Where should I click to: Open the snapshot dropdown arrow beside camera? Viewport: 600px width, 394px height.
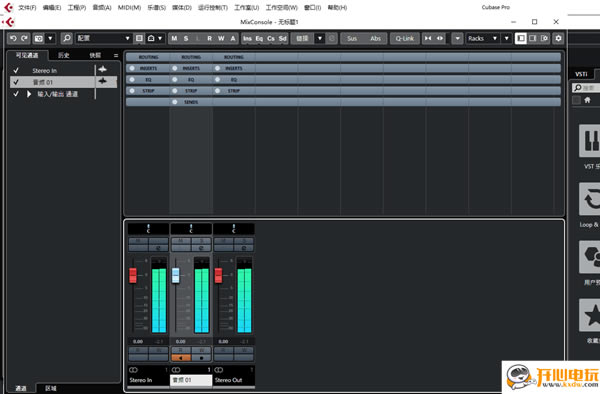[50, 38]
